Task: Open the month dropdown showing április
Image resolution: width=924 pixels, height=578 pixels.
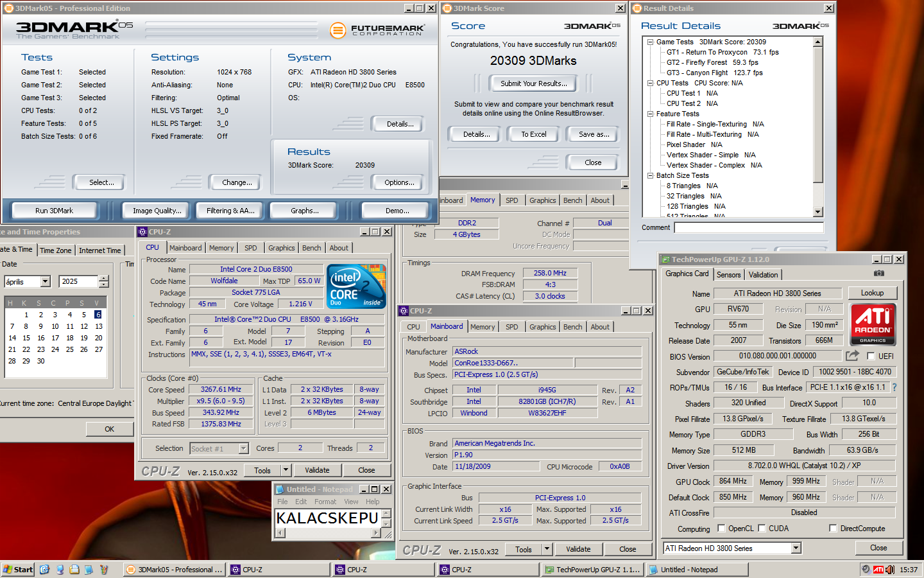Action: [x=45, y=281]
